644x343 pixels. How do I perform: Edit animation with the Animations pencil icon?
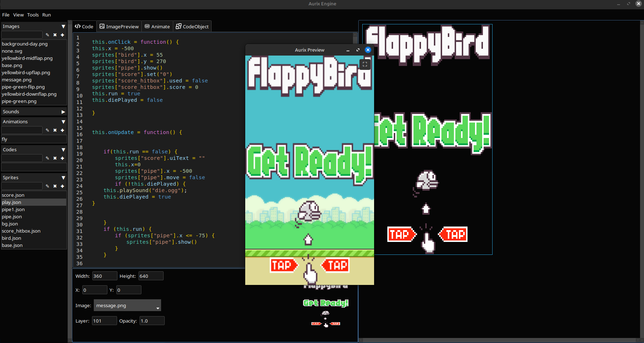(47, 130)
